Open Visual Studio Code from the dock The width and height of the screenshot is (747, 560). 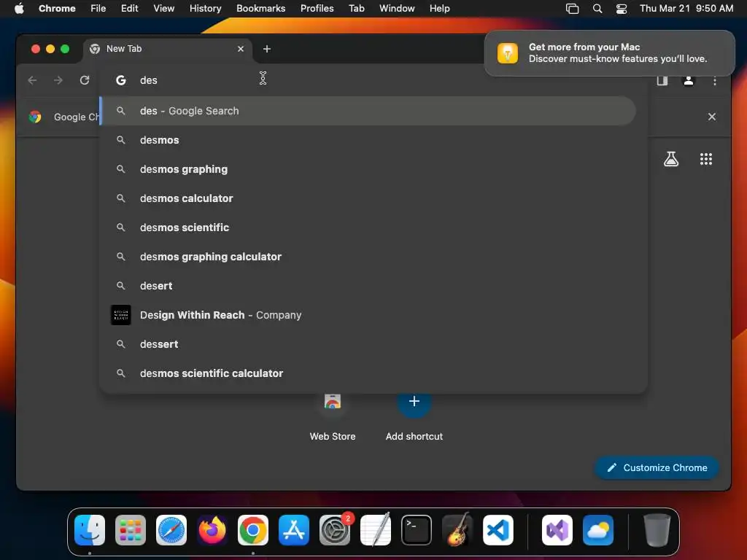point(498,530)
